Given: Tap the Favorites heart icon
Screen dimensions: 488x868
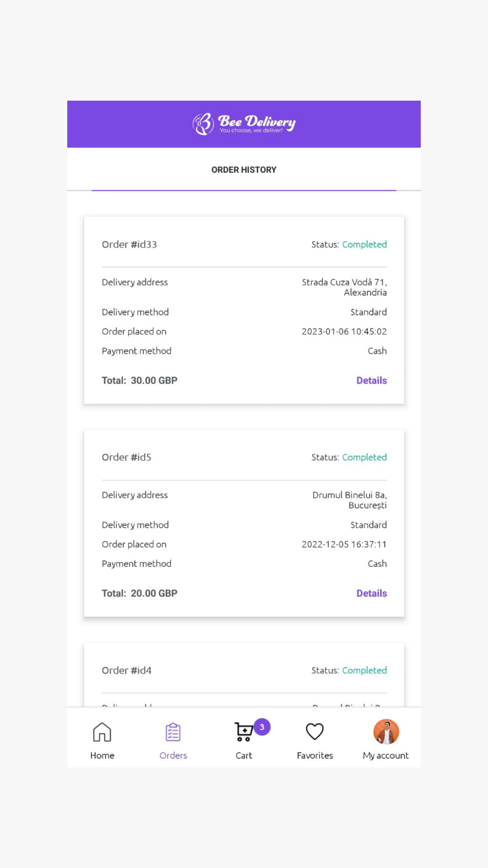Looking at the screenshot, I should (315, 731).
